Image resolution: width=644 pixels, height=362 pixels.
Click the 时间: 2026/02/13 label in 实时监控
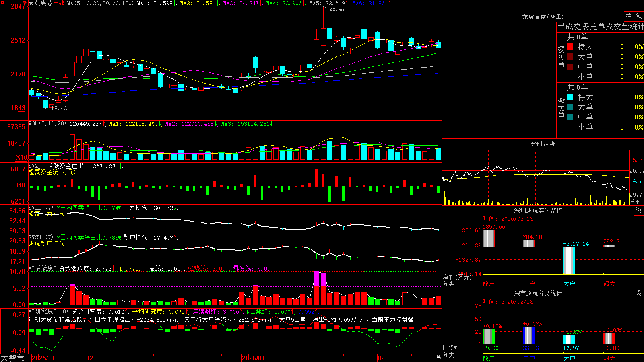pos(508,219)
